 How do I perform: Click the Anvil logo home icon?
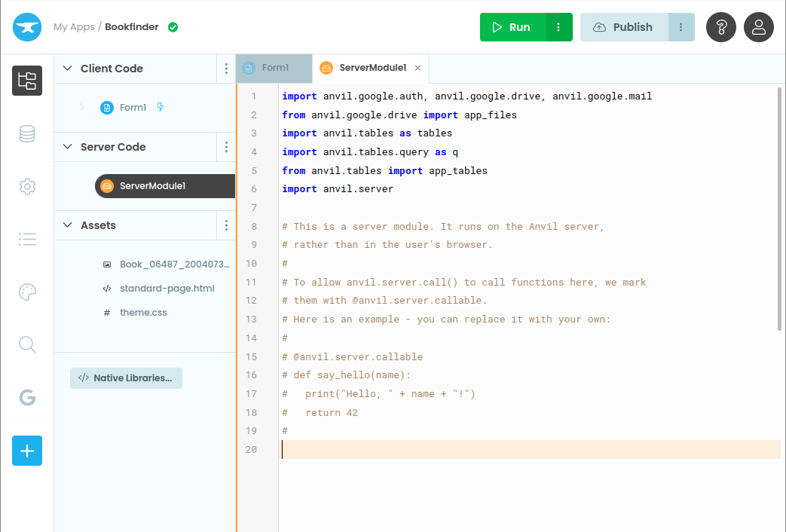coord(27,27)
